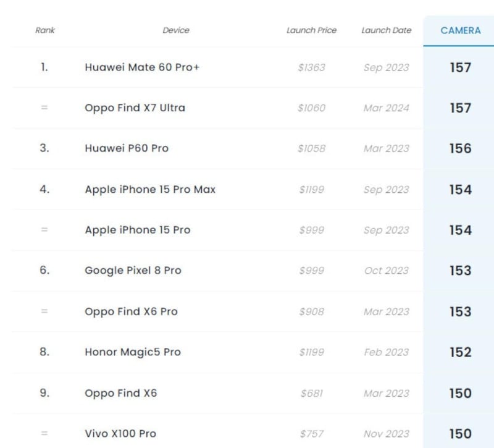Select the CAMERA tab header
This screenshot has width=494, height=448.
coord(460,30)
